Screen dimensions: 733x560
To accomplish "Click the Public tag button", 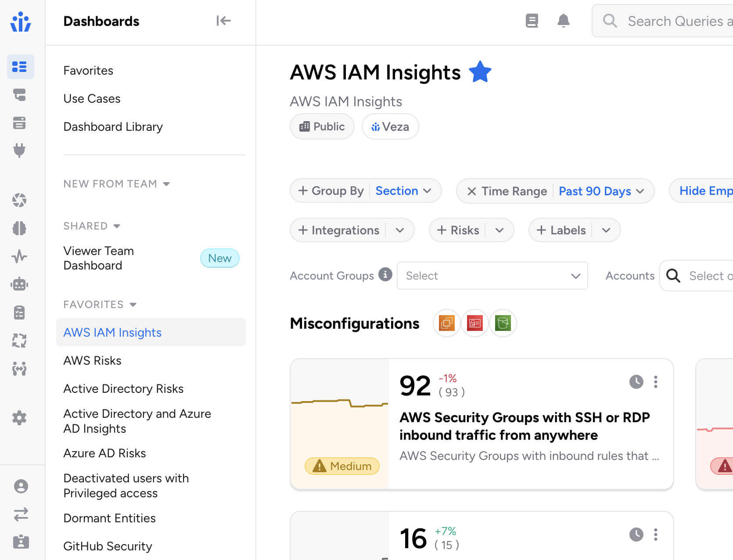I will click(322, 127).
